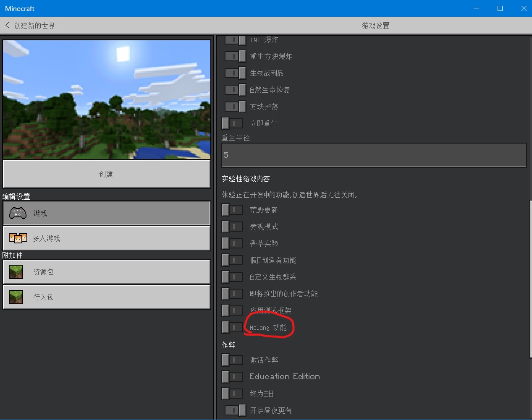Turn on the 自定义生物群系 toggle
The height and width of the screenshot is (420, 532).
(x=232, y=277)
